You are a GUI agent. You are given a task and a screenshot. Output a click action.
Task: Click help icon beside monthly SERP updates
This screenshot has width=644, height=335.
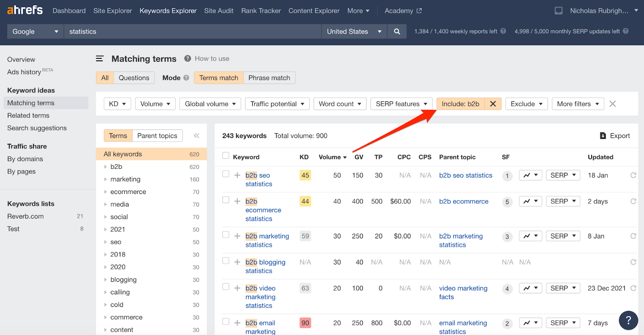pos(625,31)
